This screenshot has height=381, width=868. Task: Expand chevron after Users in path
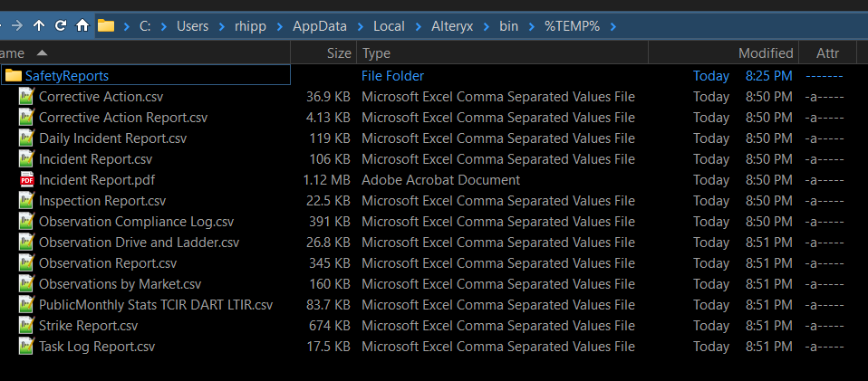pos(221,26)
